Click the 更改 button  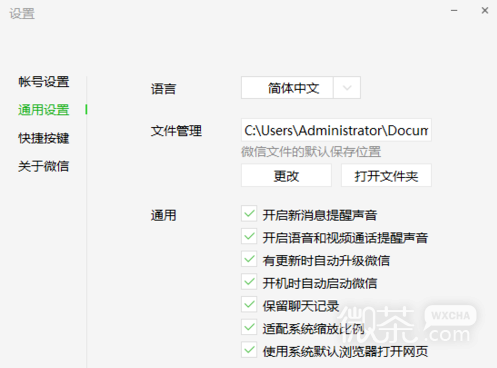coord(286,175)
